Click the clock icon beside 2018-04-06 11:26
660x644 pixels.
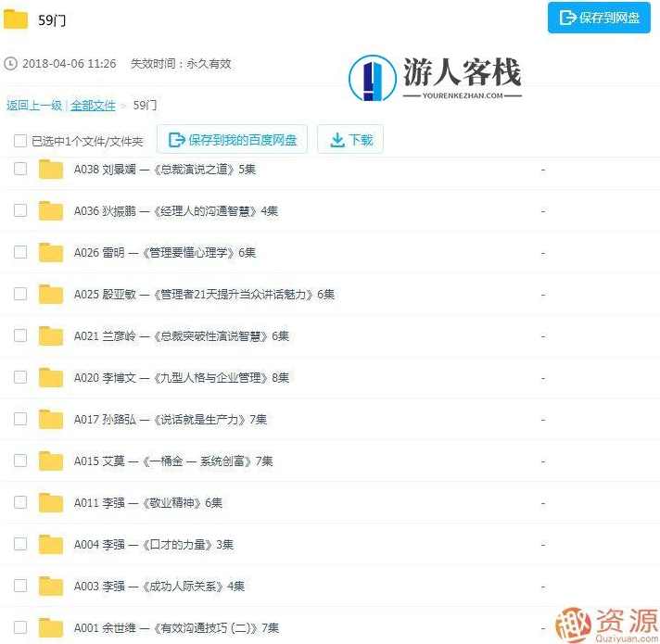click(10, 64)
